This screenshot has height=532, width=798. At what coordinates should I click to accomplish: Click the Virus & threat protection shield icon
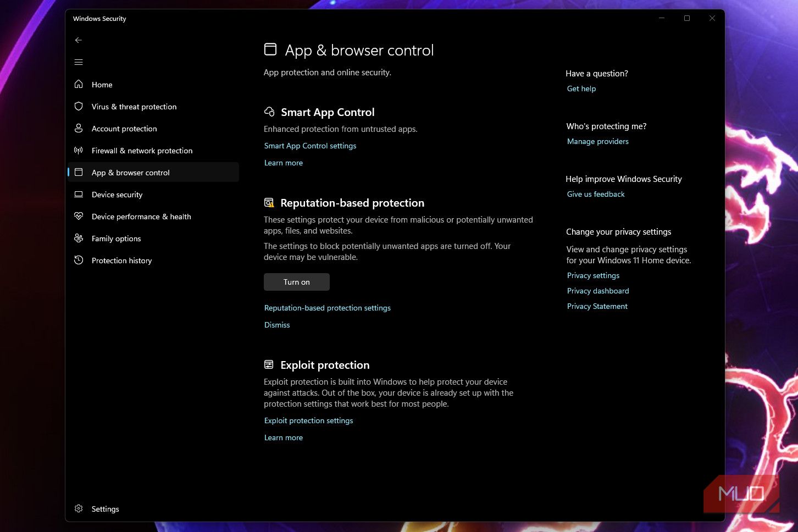pyautogui.click(x=79, y=106)
